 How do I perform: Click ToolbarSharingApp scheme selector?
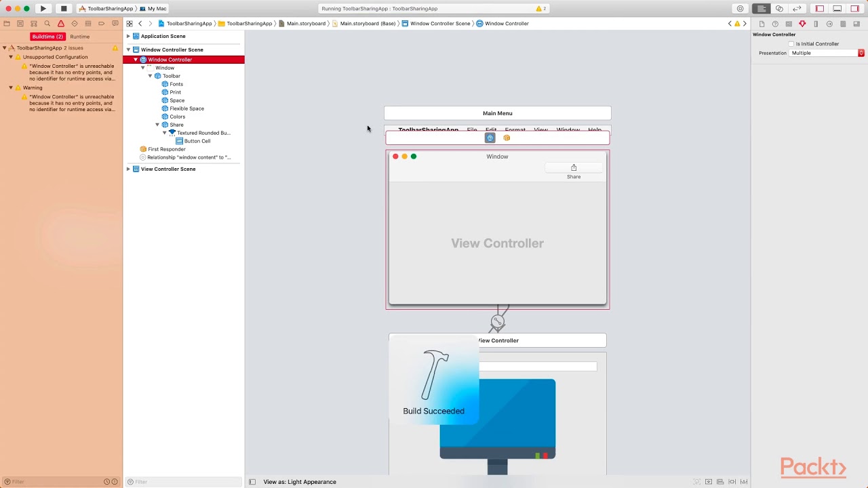point(106,9)
